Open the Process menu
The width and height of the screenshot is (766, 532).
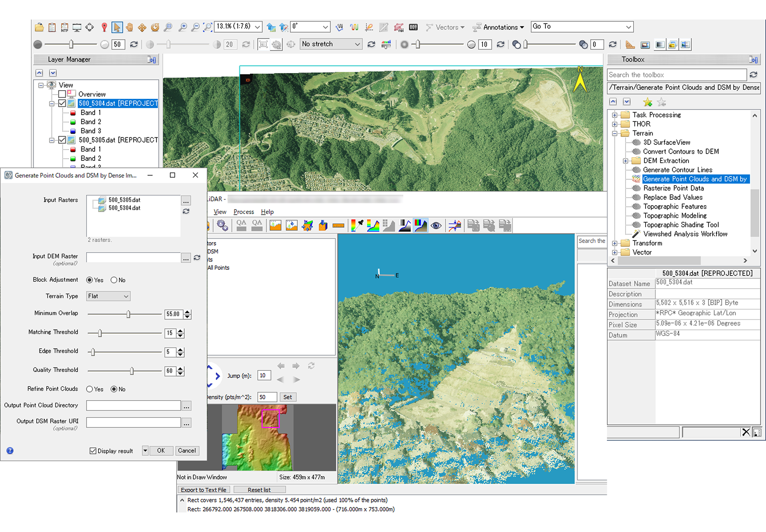coord(243,212)
